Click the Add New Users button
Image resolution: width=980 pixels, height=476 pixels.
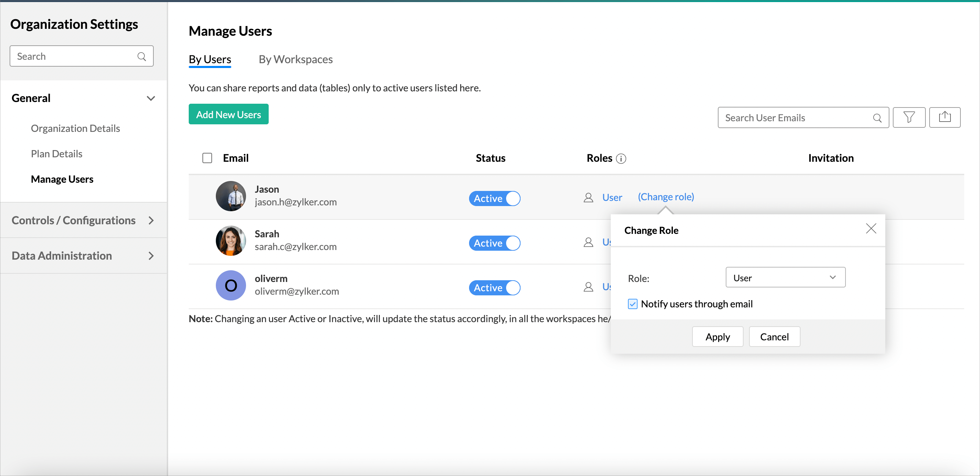coord(228,114)
